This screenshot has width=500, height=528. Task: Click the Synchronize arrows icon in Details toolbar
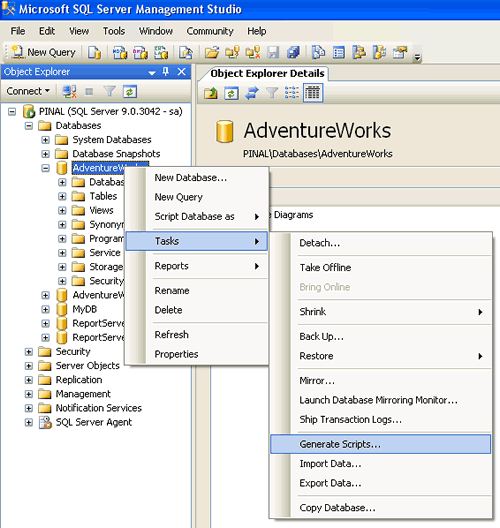point(252,93)
